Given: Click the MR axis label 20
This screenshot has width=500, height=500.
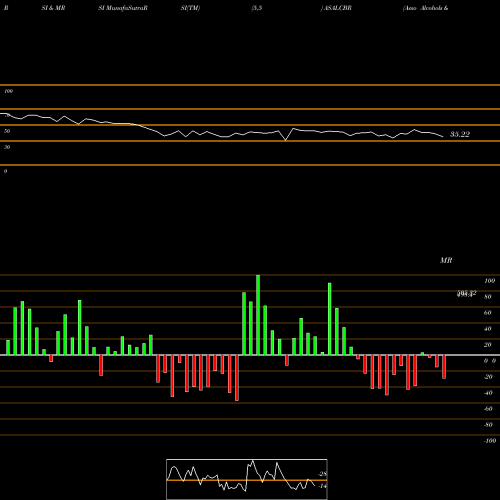Looking at the screenshot, I should coord(488,345).
